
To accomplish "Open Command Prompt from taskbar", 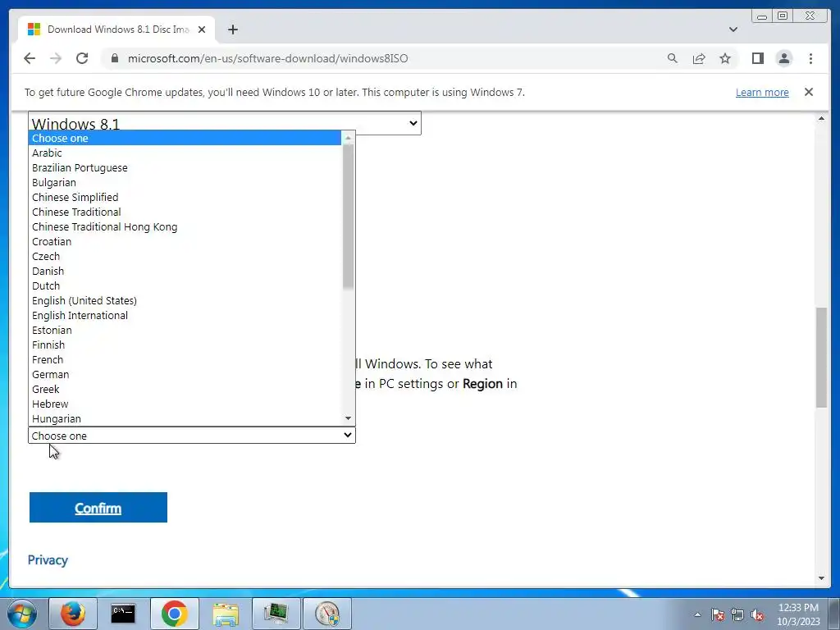I will pos(123,614).
